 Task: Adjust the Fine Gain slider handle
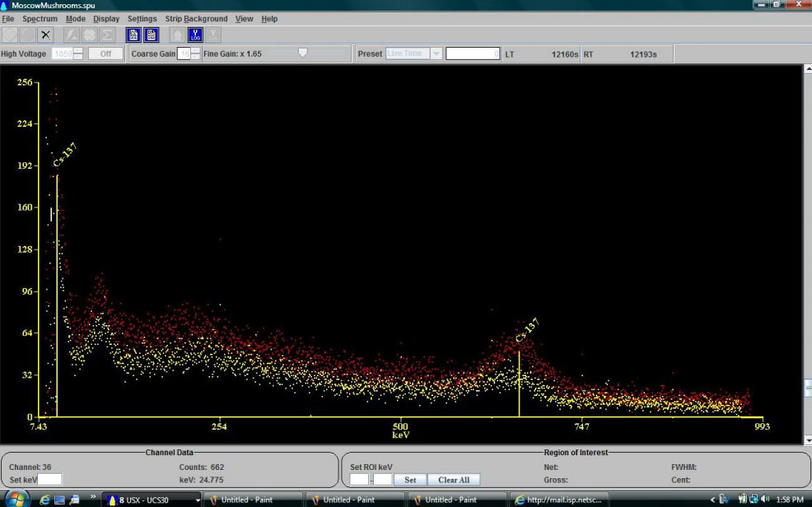point(303,53)
